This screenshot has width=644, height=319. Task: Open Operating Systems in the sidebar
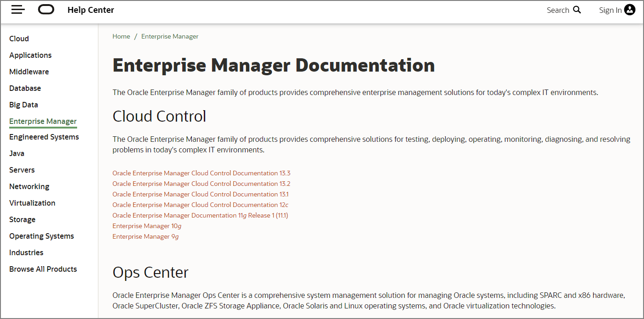pos(41,236)
